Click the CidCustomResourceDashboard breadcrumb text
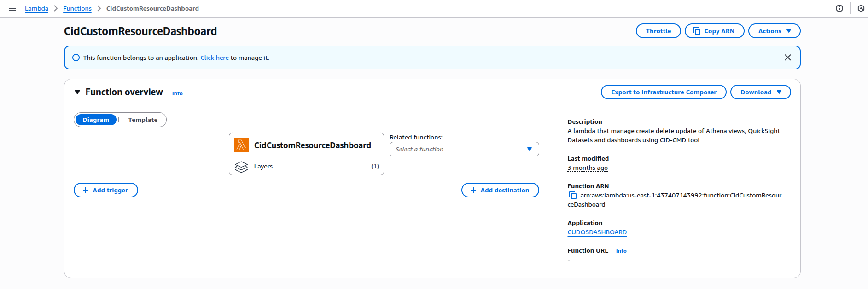Viewport: 868px width, 289px height. click(x=152, y=8)
